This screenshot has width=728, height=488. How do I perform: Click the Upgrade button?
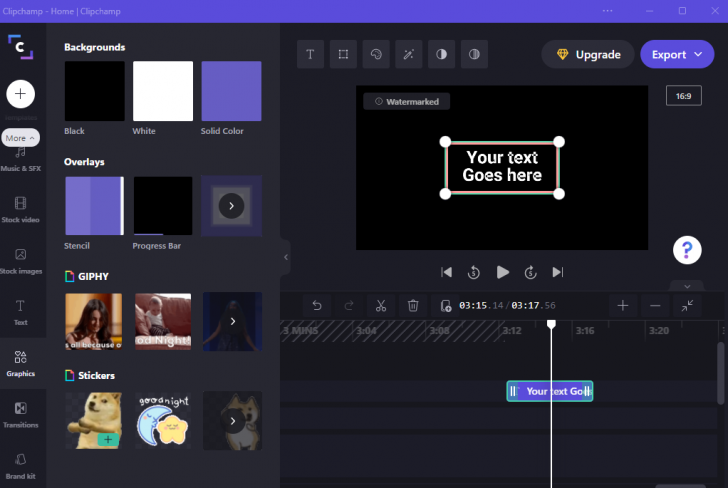click(588, 54)
